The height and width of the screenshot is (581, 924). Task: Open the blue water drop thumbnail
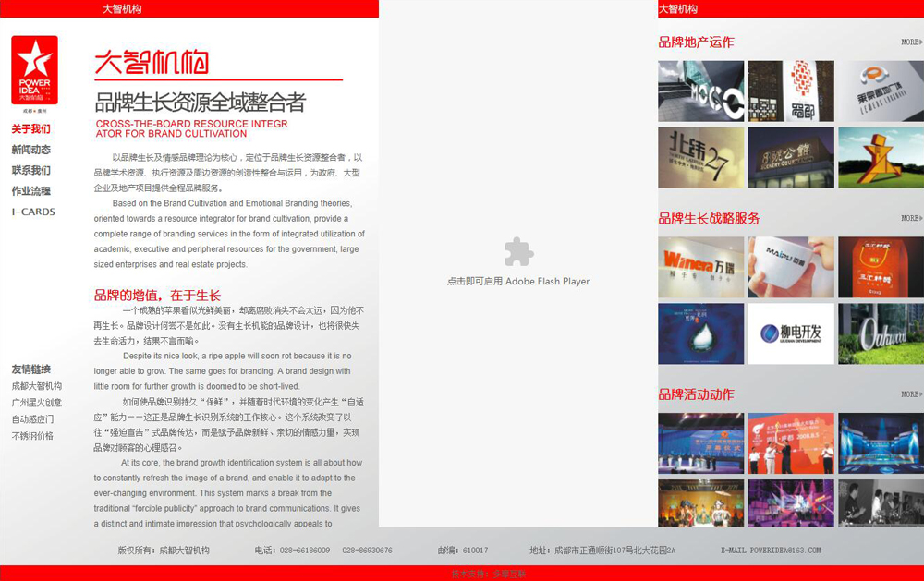pyautogui.click(x=700, y=334)
